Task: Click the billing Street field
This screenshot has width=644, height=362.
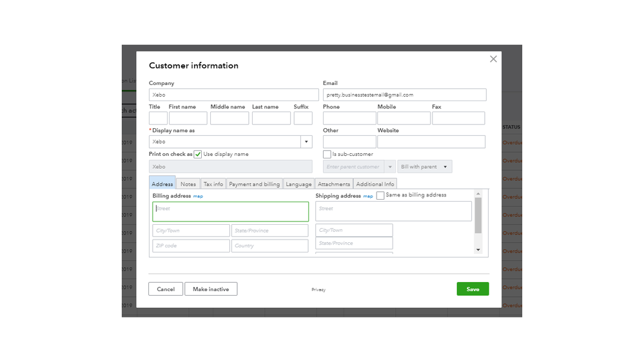Action: point(230,211)
